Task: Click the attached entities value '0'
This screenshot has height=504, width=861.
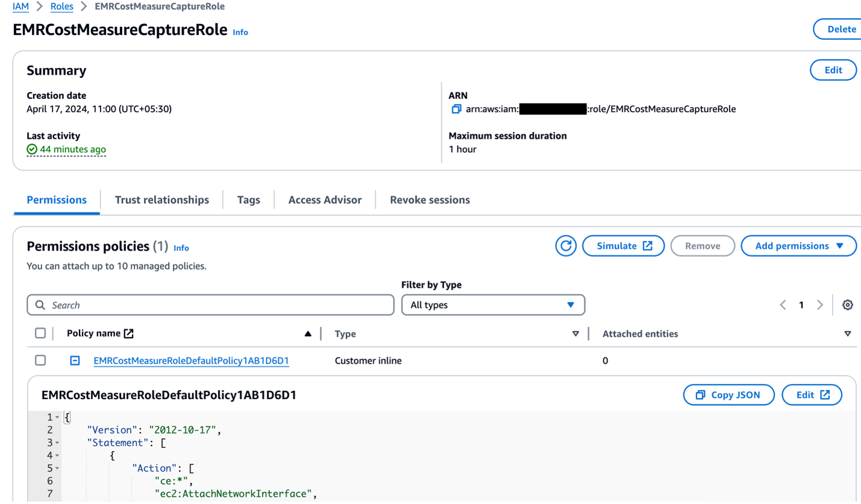Action: 605,361
